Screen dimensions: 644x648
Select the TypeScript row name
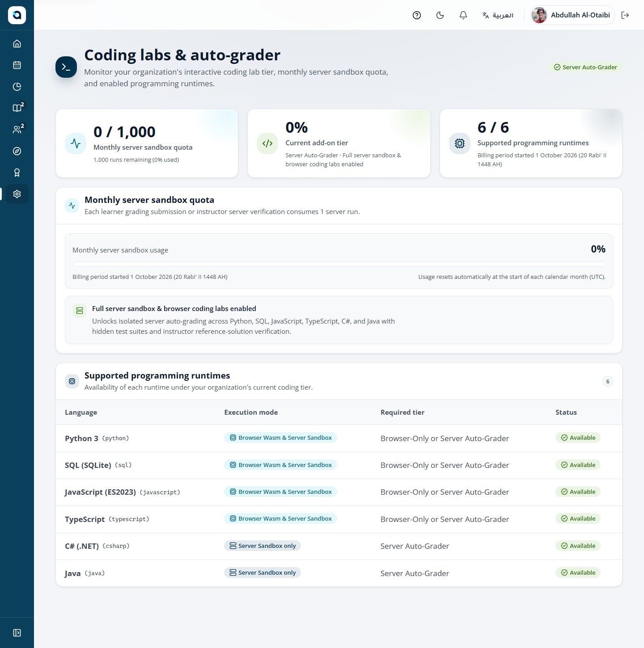click(x=85, y=519)
